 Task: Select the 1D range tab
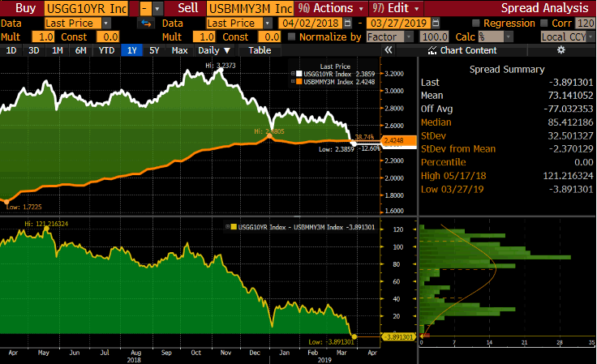point(11,50)
